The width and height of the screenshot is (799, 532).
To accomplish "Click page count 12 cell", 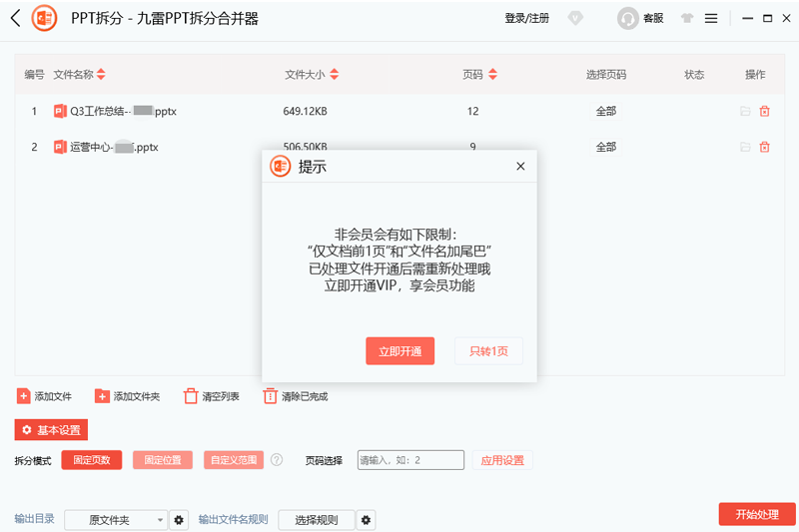I will [x=472, y=111].
